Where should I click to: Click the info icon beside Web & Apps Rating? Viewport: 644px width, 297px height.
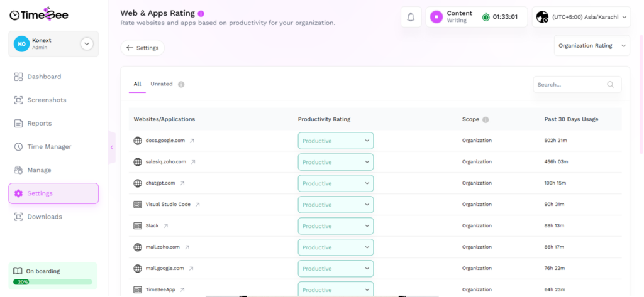click(x=201, y=14)
